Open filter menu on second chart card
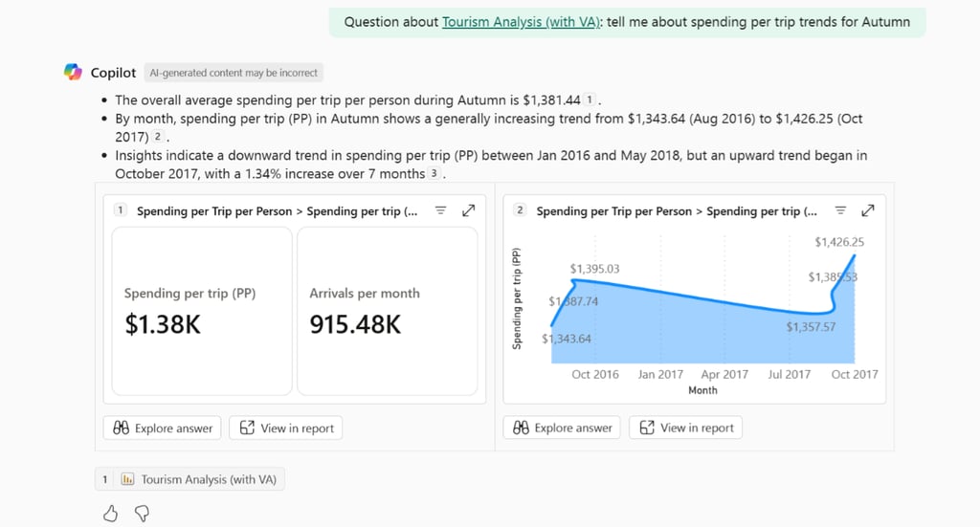The width and height of the screenshot is (980, 527). click(839, 210)
